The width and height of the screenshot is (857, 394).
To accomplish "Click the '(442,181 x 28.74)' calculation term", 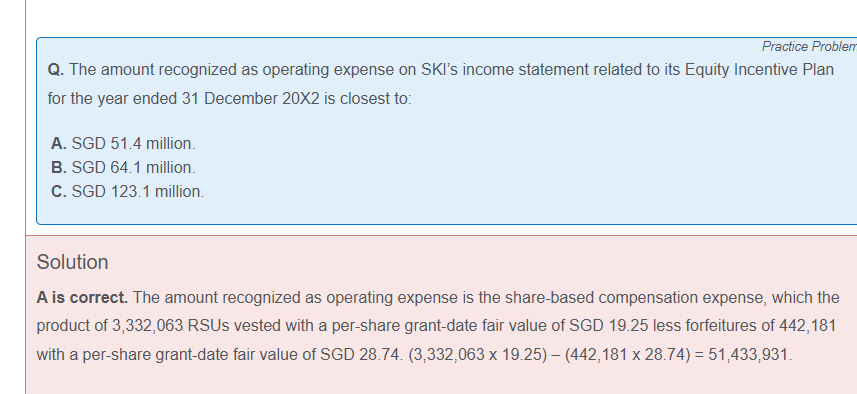I will [x=627, y=355].
